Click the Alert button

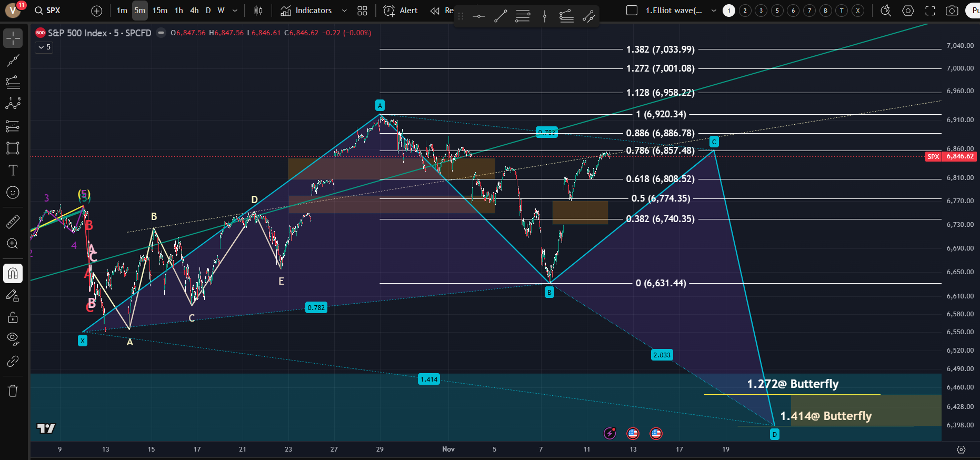pyautogui.click(x=401, y=11)
